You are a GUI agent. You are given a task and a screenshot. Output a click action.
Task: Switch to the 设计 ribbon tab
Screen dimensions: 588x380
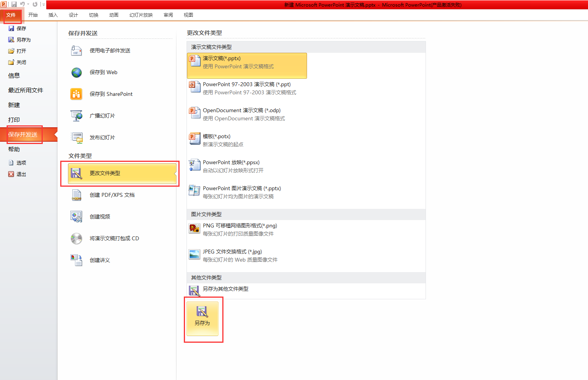tap(73, 15)
